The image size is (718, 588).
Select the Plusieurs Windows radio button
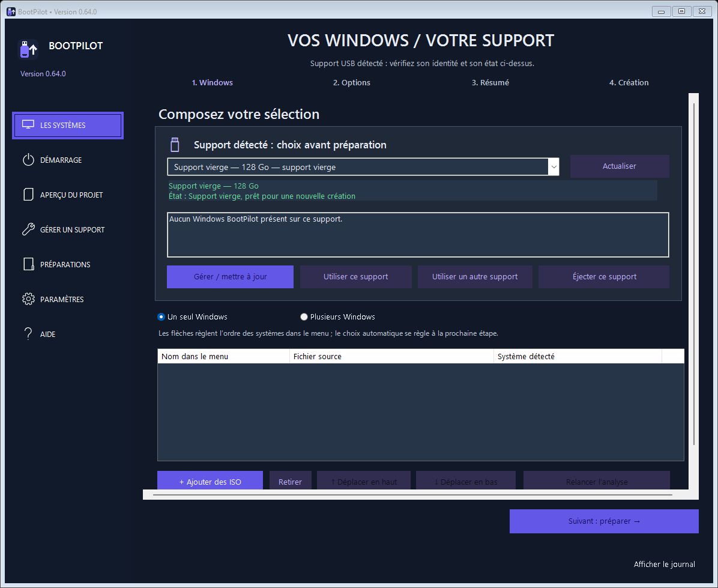(x=304, y=317)
